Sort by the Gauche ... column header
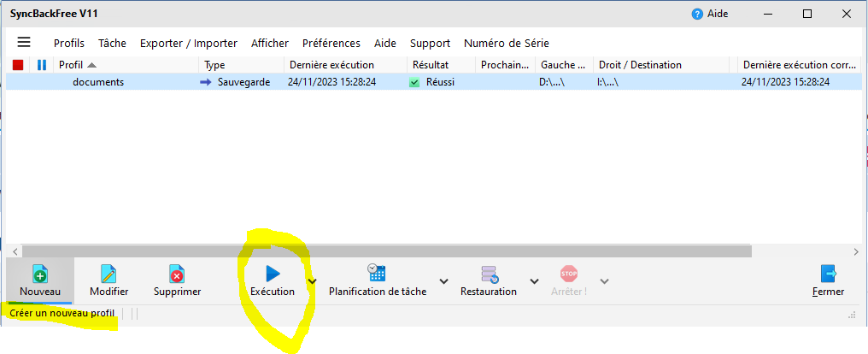The height and width of the screenshot is (354, 868). [564, 65]
